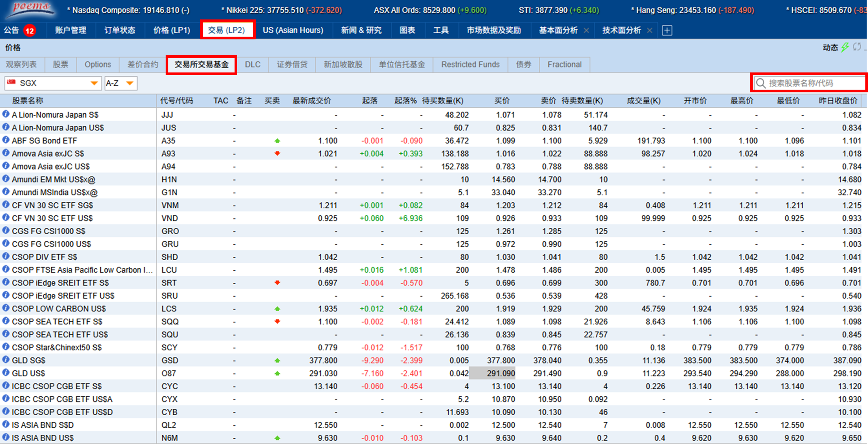
Task: Open the 公告 announcements tab
Action: click(19, 30)
